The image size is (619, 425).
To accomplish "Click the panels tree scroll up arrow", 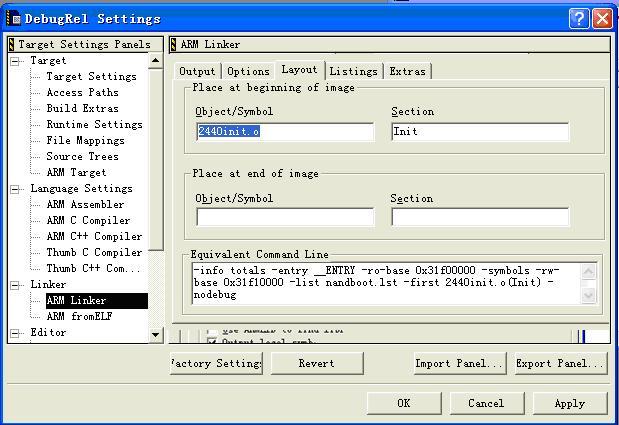I will click(156, 60).
